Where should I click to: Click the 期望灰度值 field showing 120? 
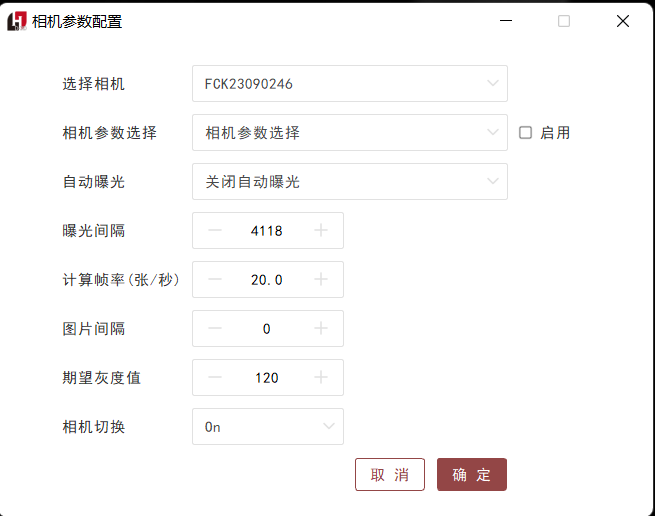(267, 378)
